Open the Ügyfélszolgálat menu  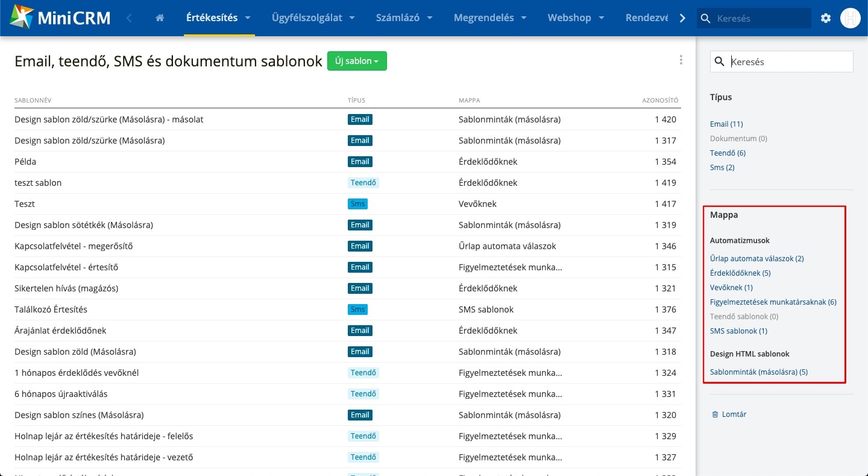click(x=307, y=17)
